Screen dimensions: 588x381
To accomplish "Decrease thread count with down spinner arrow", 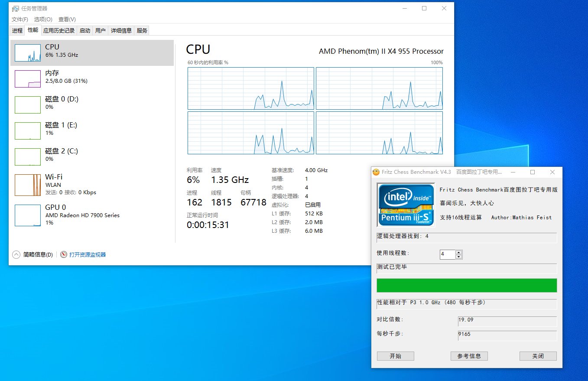I will pos(459,257).
